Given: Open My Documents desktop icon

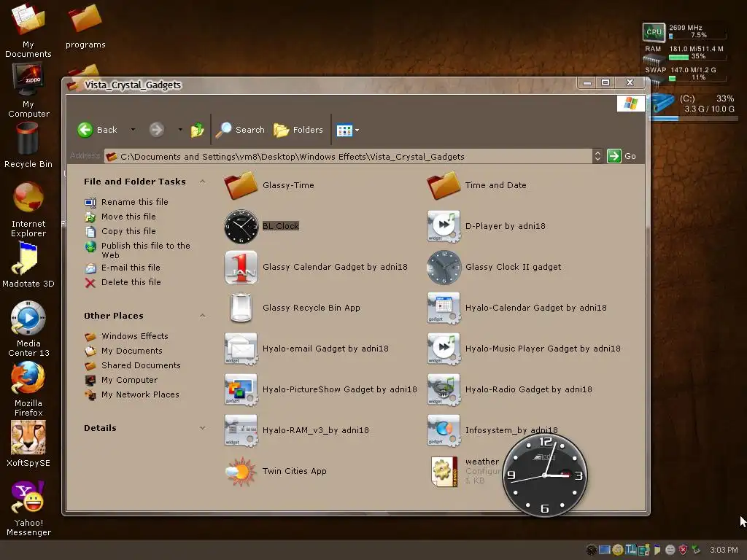Looking at the screenshot, I should point(28,29).
